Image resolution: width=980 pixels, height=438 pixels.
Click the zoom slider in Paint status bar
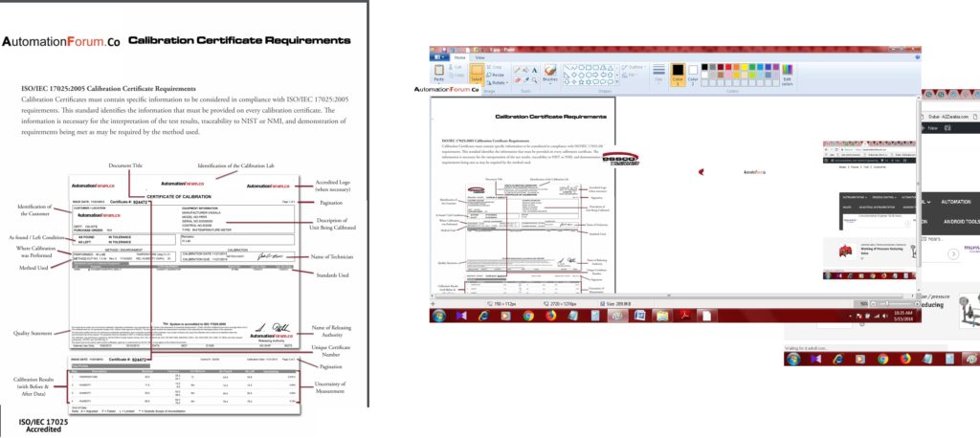pos(888,301)
